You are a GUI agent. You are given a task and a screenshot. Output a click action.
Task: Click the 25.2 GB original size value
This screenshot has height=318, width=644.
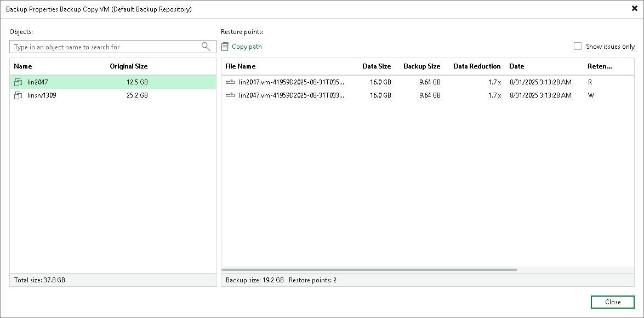(x=137, y=95)
